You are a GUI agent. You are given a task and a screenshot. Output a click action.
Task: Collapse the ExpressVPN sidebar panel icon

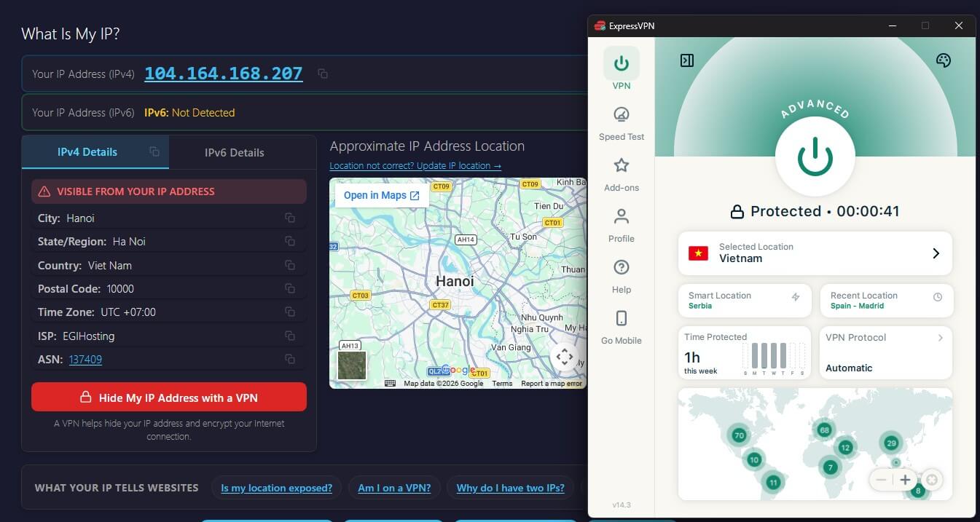pyautogui.click(x=686, y=60)
